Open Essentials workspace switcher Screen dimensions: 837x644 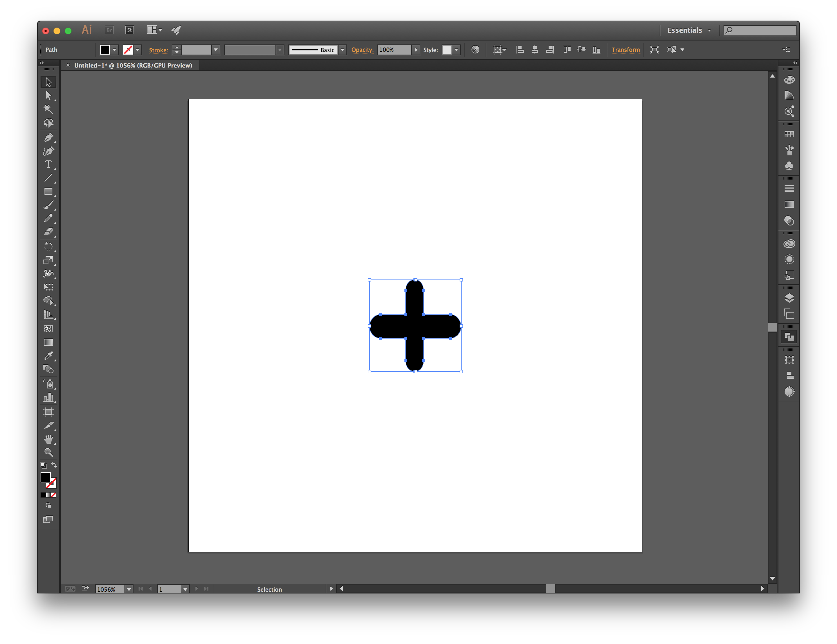(689, 30)
